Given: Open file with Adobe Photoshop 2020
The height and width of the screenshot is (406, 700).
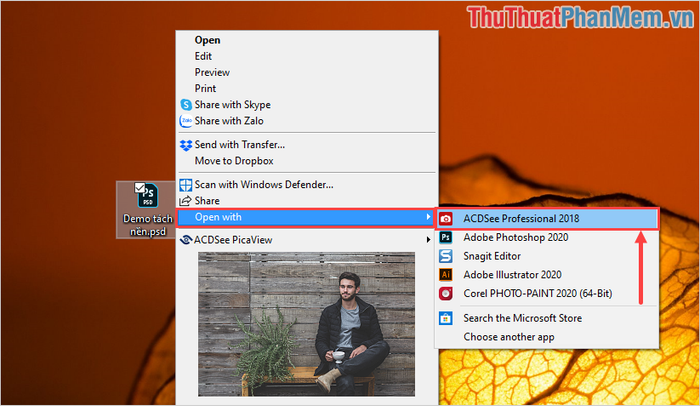Looking at the screenshot, I should coord(547,237).
